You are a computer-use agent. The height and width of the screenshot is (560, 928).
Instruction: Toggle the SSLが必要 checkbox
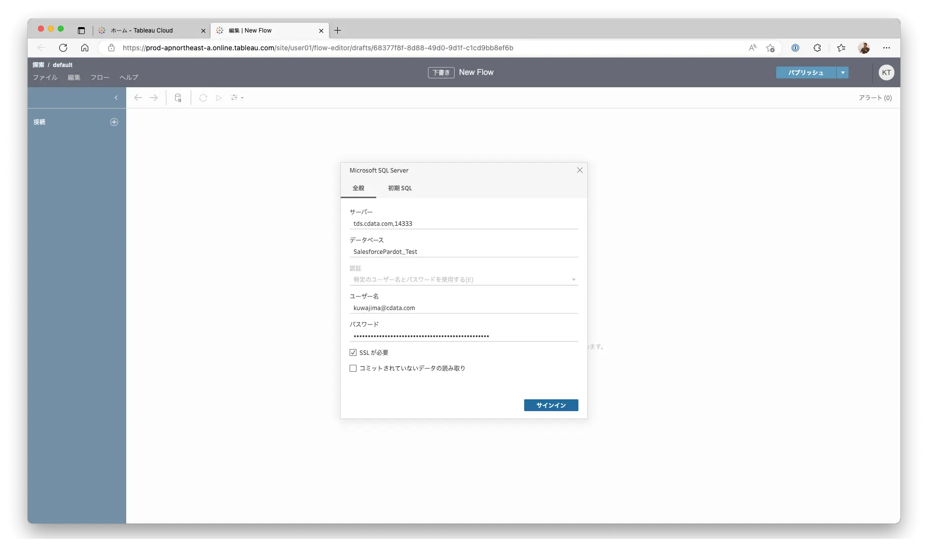click(353, 352)
